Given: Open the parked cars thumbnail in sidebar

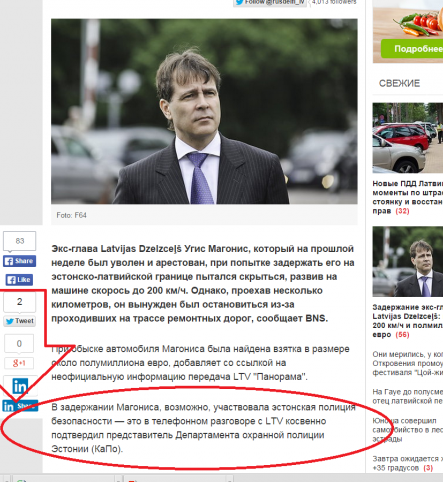Looking at the screenshot, I should (x=408, y=138).
